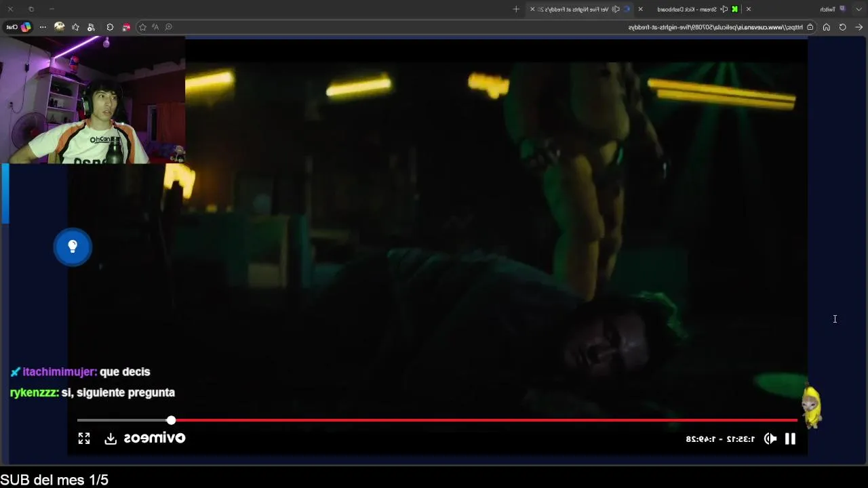Click the webcam overlay thumbnail
The image size is (868, 488).
(x=93, y=100)
